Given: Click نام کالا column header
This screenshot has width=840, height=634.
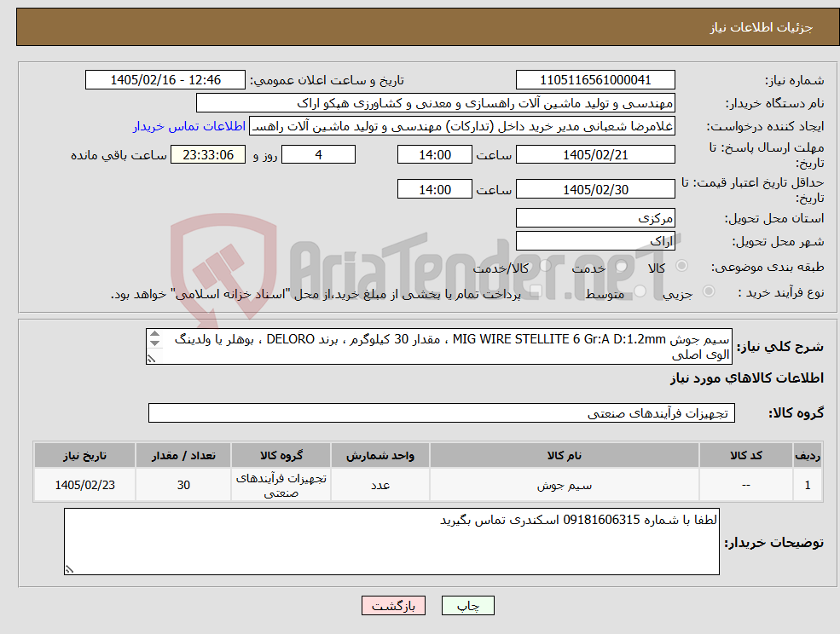Looking at the screenshot, I should [x=564, y=455].
